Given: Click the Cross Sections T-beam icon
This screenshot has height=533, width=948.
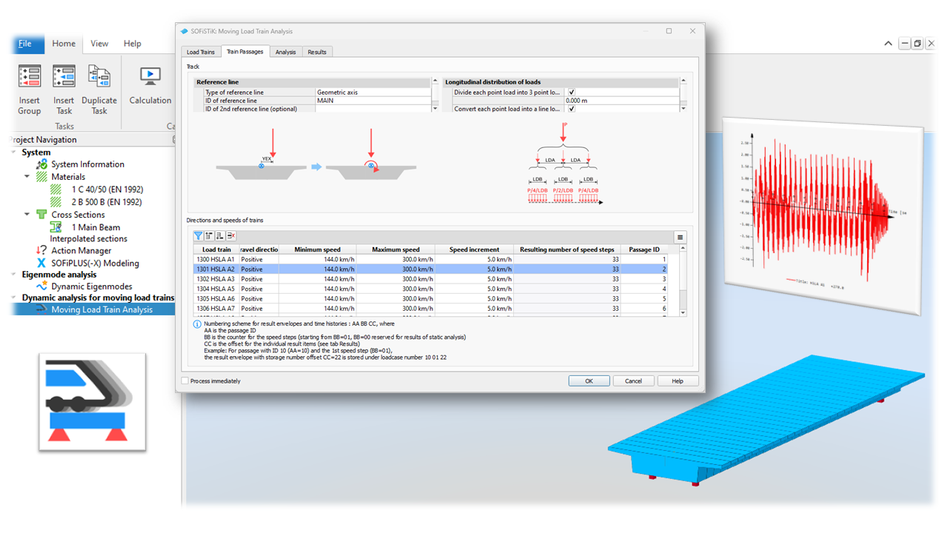Looking at the screenshot, I should tap(41, 215).
